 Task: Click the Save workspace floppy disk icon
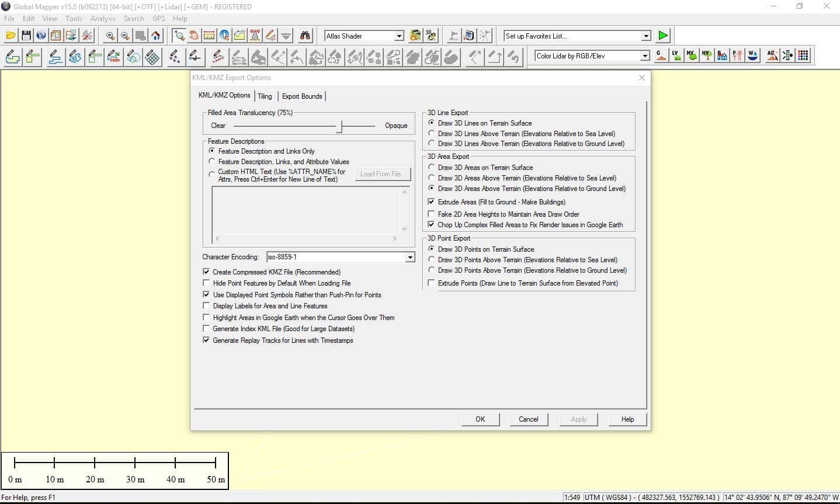pyautogui.click(x=26, y=36)
